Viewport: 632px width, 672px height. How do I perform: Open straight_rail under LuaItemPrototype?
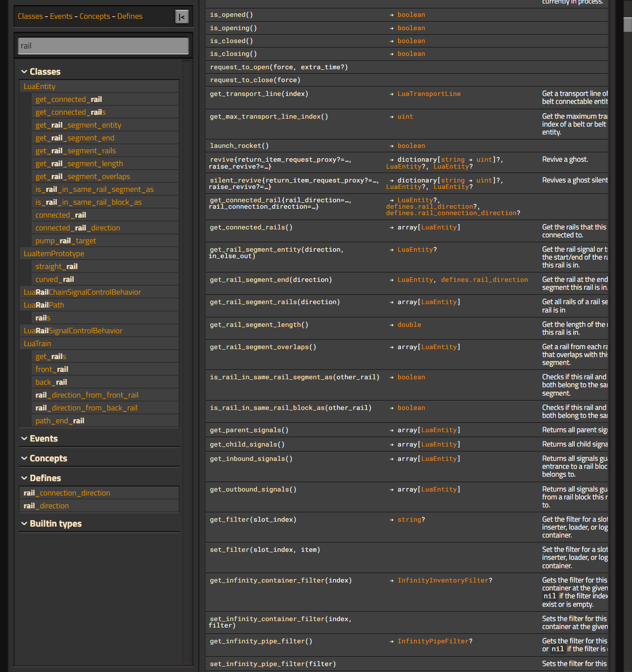pos(56,267)
